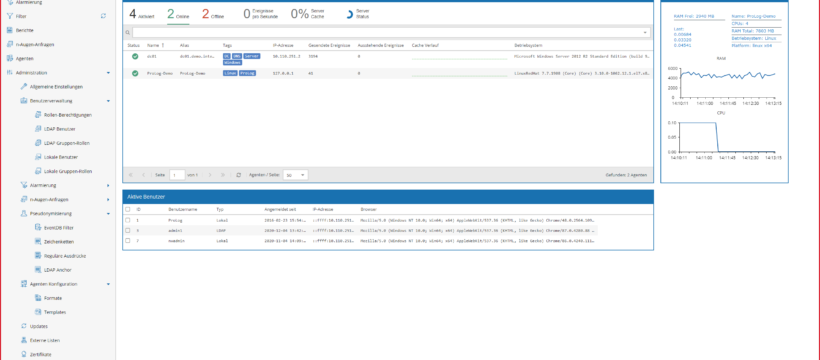Click the green status icon for ProLog-Demo
Viewport: 820px width, 360px height.
click(x=135, y=74)
